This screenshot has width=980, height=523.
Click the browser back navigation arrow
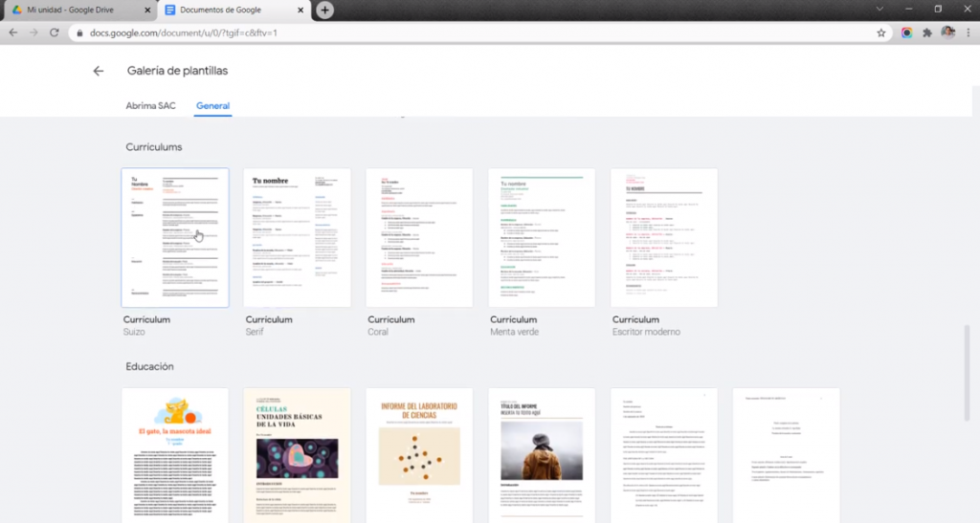coord(12,33)
